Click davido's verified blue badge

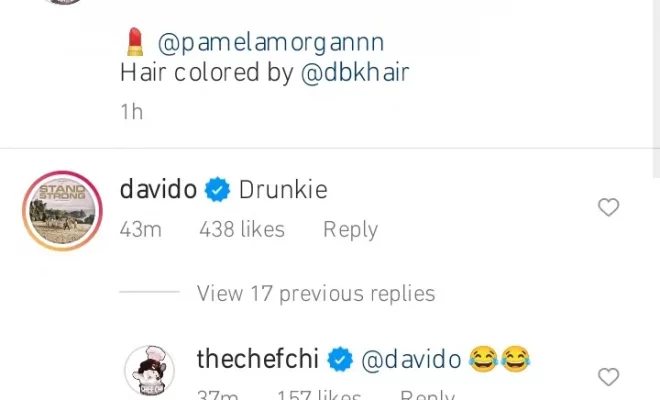tap(217, 190)
